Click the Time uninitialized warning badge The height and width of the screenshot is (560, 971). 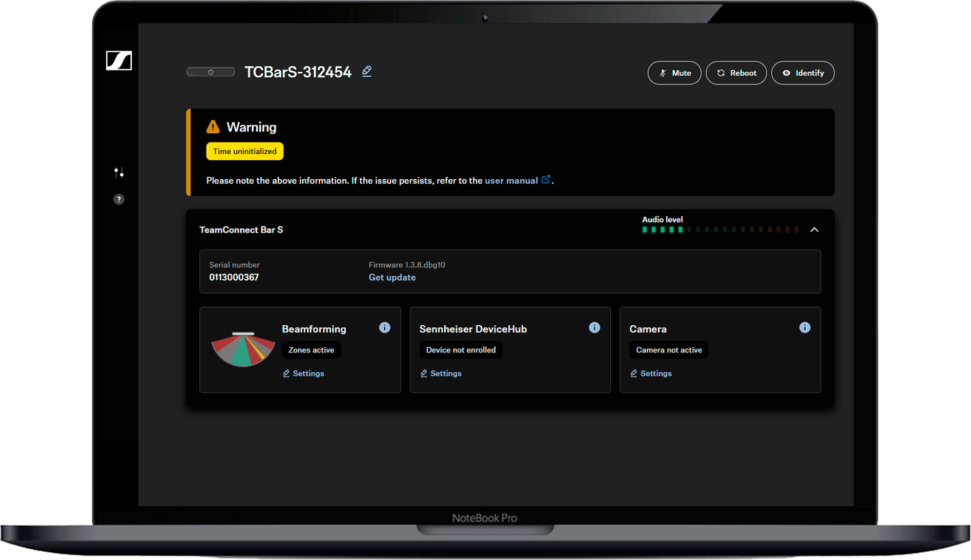coord(244,152)
